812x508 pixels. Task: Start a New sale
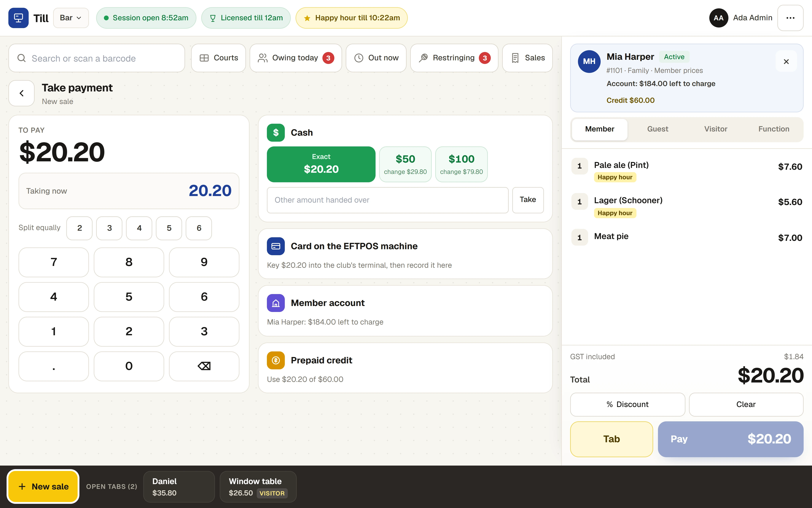point(43,486)
